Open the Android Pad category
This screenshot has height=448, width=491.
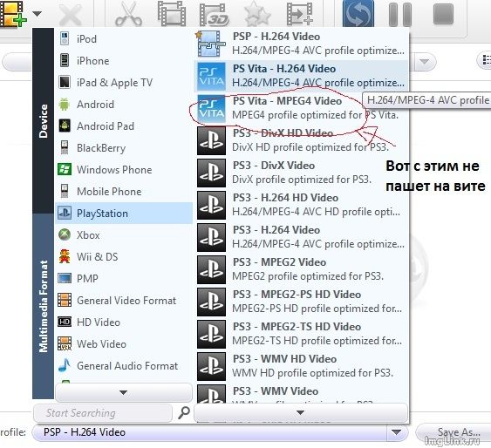(x=124, y=126)
